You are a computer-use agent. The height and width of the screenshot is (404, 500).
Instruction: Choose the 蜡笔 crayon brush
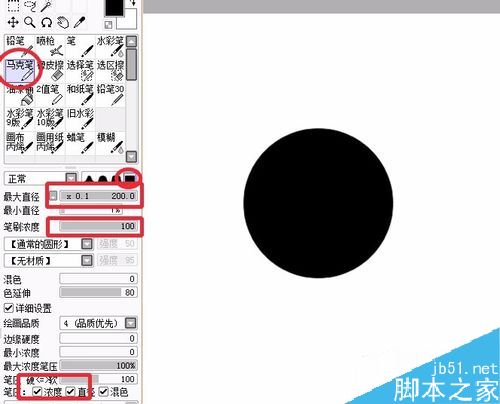[80, 143]
